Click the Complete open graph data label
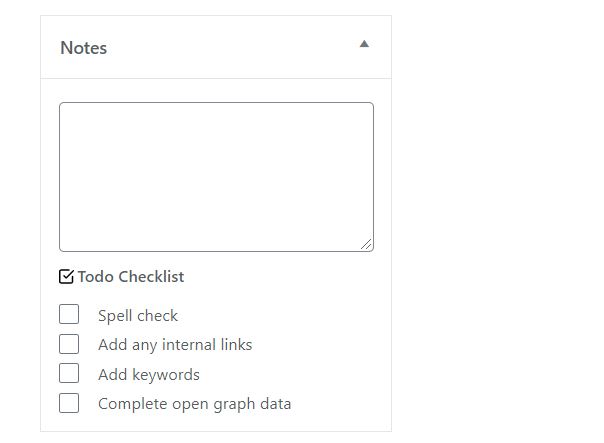 [195, 404]
